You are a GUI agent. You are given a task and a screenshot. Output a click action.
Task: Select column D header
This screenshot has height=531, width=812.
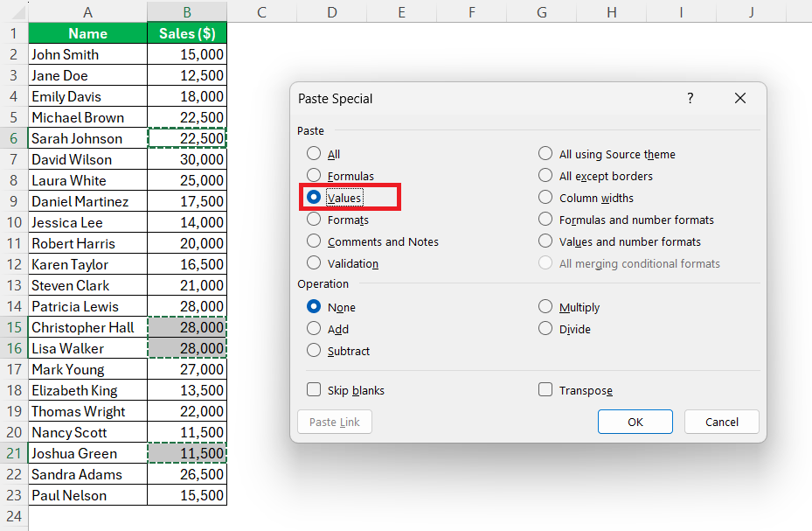click(332, 12)
